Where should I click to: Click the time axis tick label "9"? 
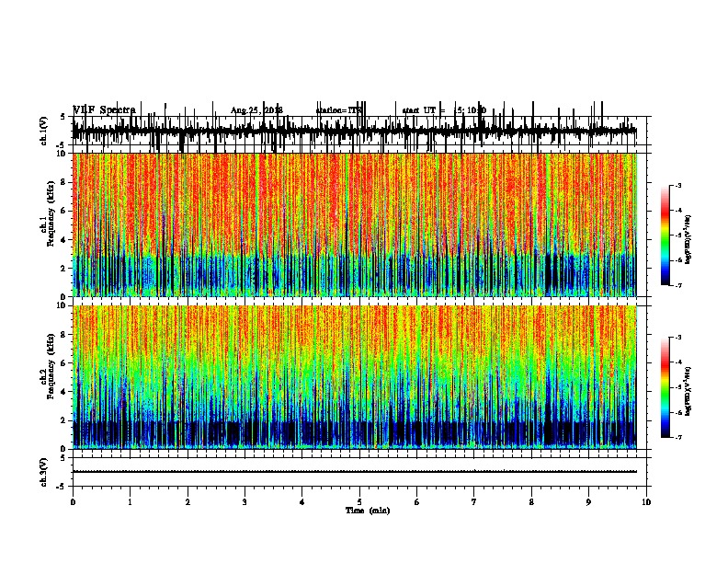588,502
